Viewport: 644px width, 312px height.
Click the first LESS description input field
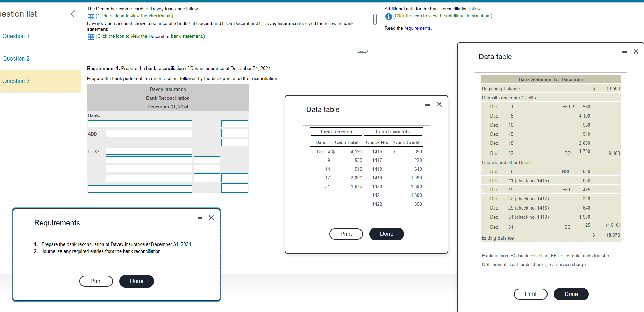149,151
